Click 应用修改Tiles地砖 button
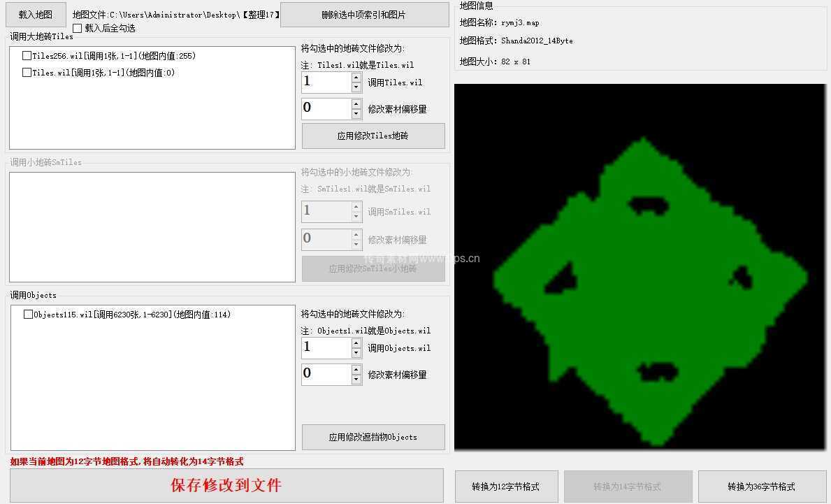Image resolution: width=831 pixels, height=504 pixels. tap(373, 136)
